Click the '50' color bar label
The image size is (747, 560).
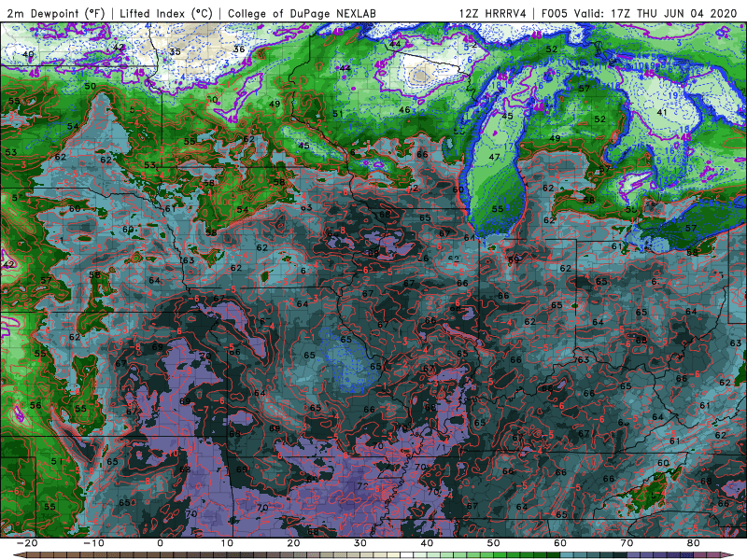pyautogui.click(x=494, y=543)
